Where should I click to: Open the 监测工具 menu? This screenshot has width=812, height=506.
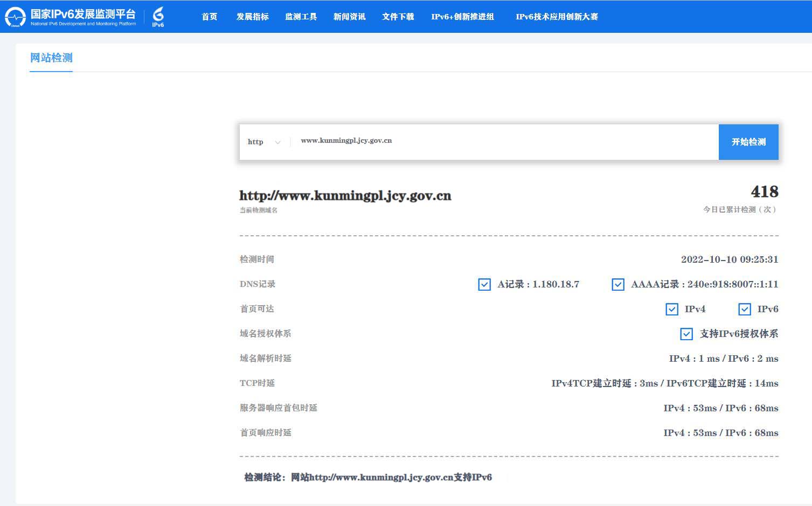[301, 17]
